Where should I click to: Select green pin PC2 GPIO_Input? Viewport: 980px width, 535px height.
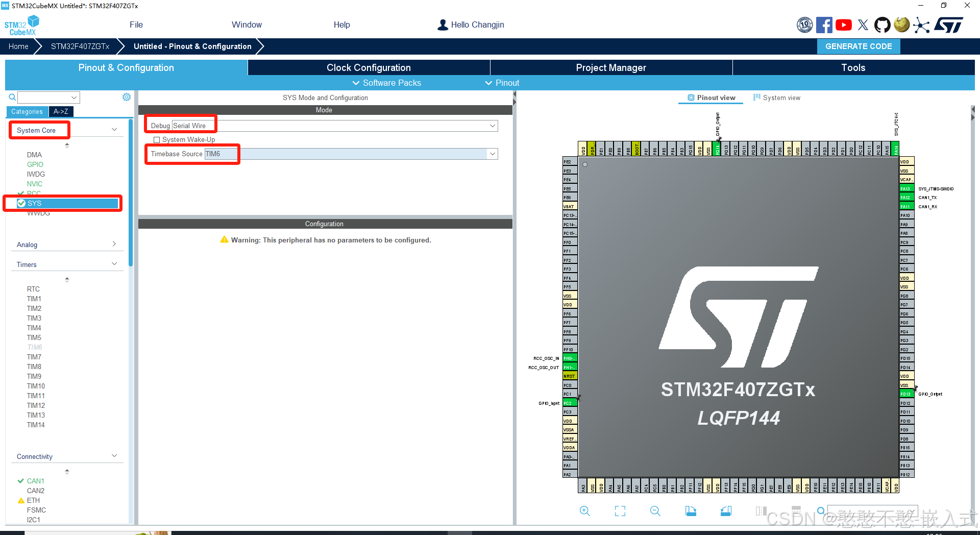570,403
